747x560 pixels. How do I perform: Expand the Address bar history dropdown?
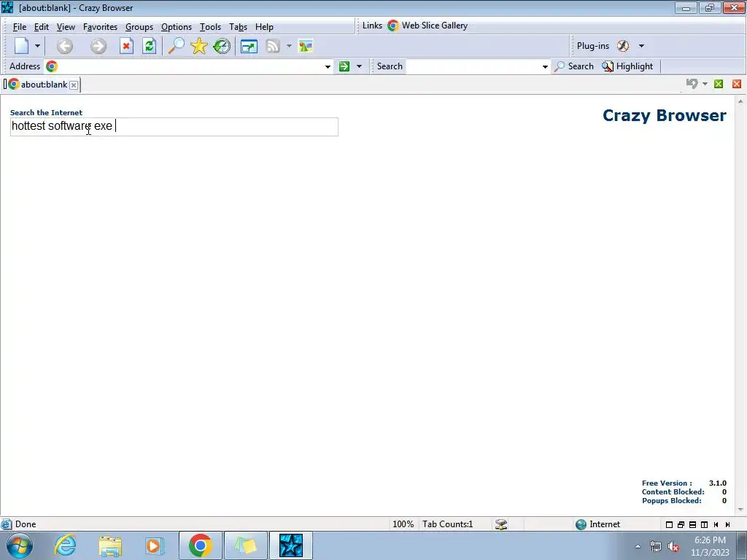tap(328, 66)
